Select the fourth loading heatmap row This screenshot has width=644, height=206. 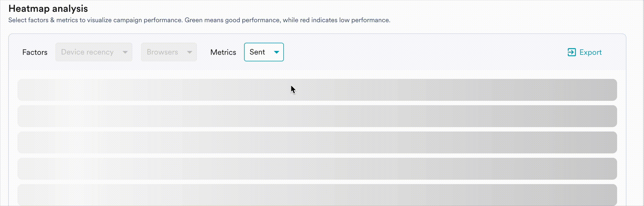(317, 169)
